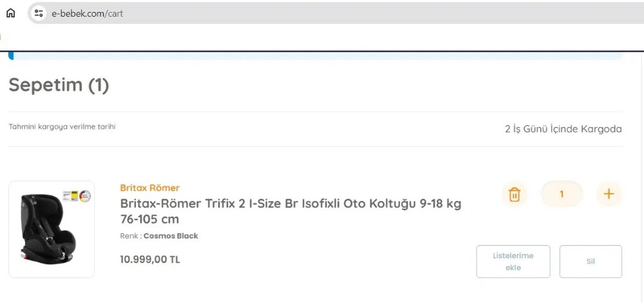Click the light blue info banner
The height and width of the screenshot is (303, 644).
click(x=316, y=56)
